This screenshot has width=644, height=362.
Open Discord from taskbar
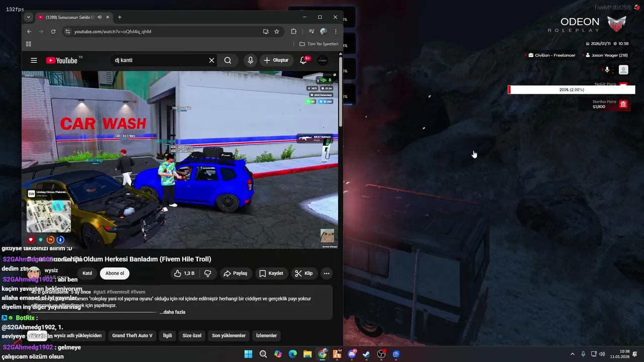(x=352, y=354)
